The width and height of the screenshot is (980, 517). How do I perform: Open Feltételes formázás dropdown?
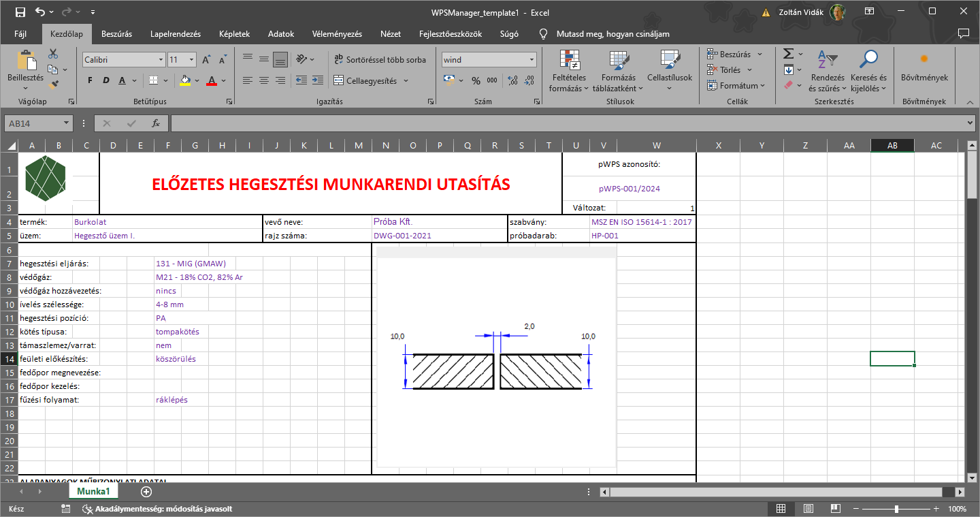point(568,72)
